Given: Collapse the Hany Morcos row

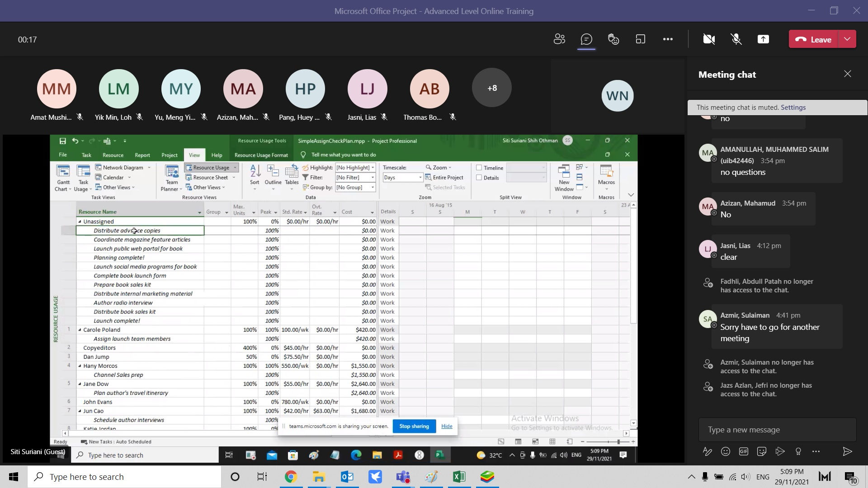Looking at the screenshot, I should click(80, 366).
